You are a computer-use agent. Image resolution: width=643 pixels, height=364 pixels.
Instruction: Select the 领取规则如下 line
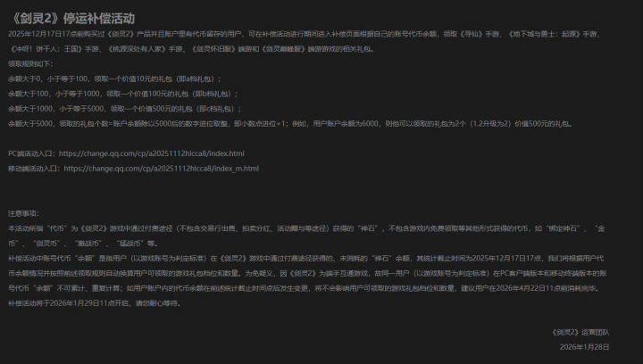click(x=30, y=64)
